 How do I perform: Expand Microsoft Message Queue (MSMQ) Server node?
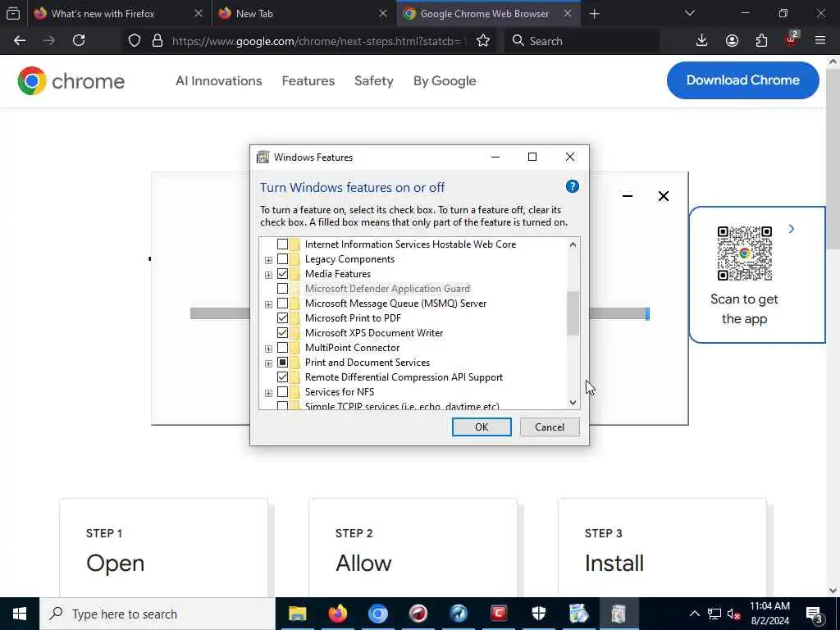click(x=268, y=304)
